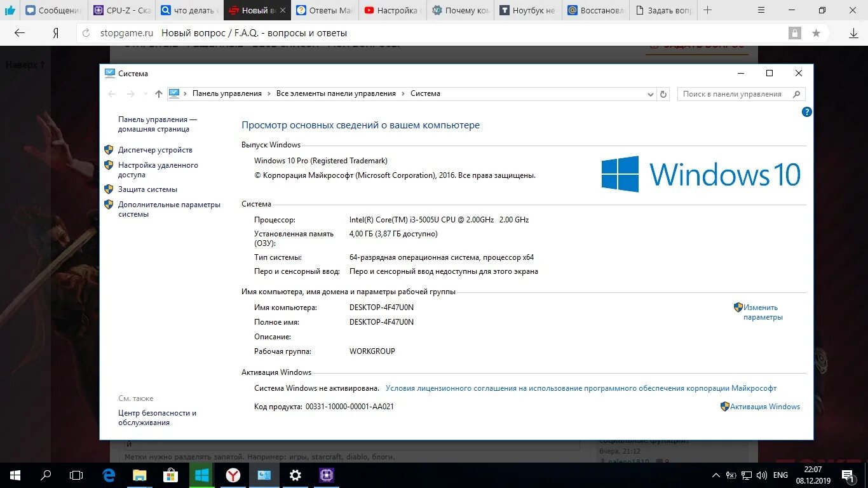Click the up-one-level arrow in System window
The image size is (868, 488).
159,94
